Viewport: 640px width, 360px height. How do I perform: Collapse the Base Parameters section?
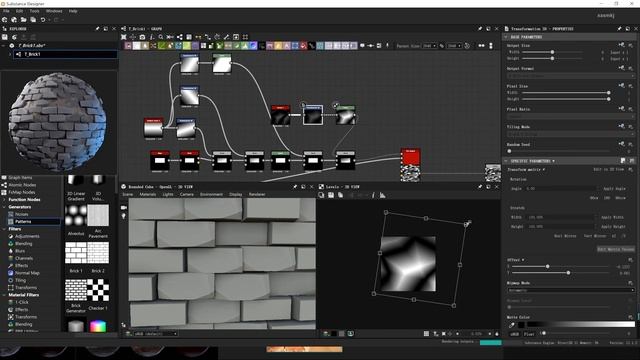(x=506, y=37)
